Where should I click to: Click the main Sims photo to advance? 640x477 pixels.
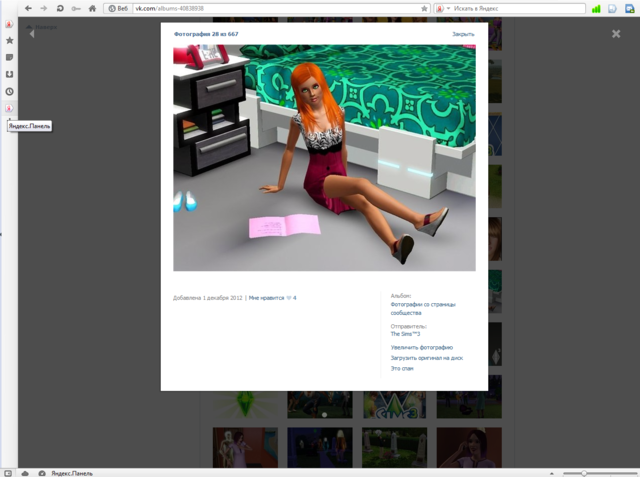324,158
